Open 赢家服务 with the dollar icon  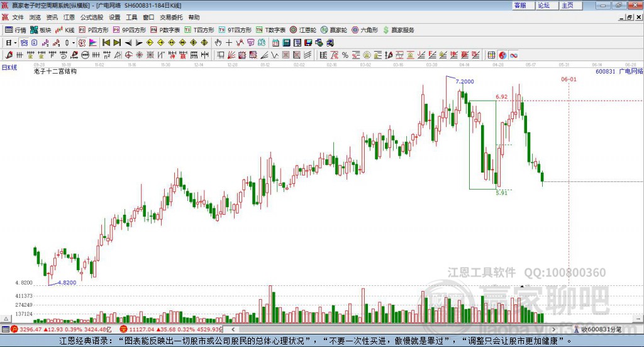tap(398, 30)
